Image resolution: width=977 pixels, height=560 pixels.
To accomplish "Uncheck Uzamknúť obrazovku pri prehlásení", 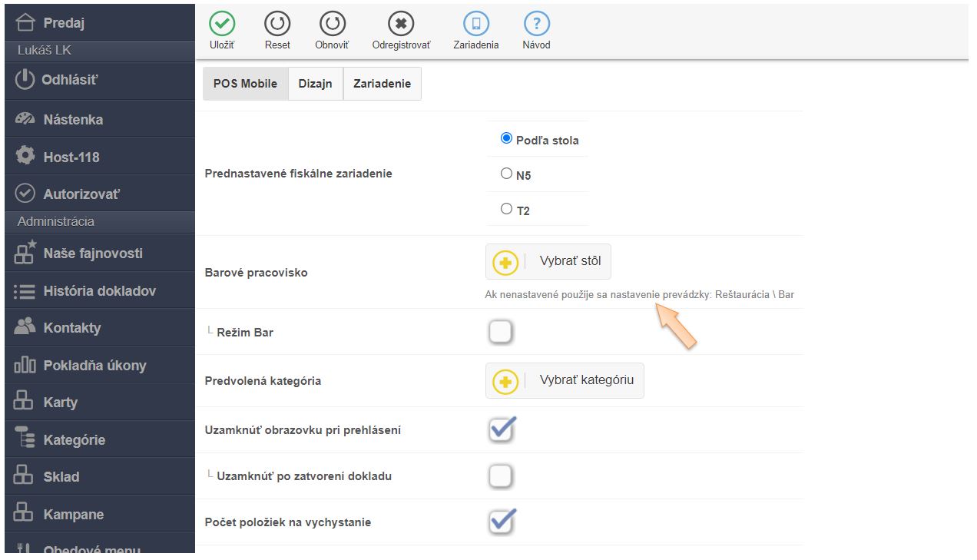I will [501, 430].
